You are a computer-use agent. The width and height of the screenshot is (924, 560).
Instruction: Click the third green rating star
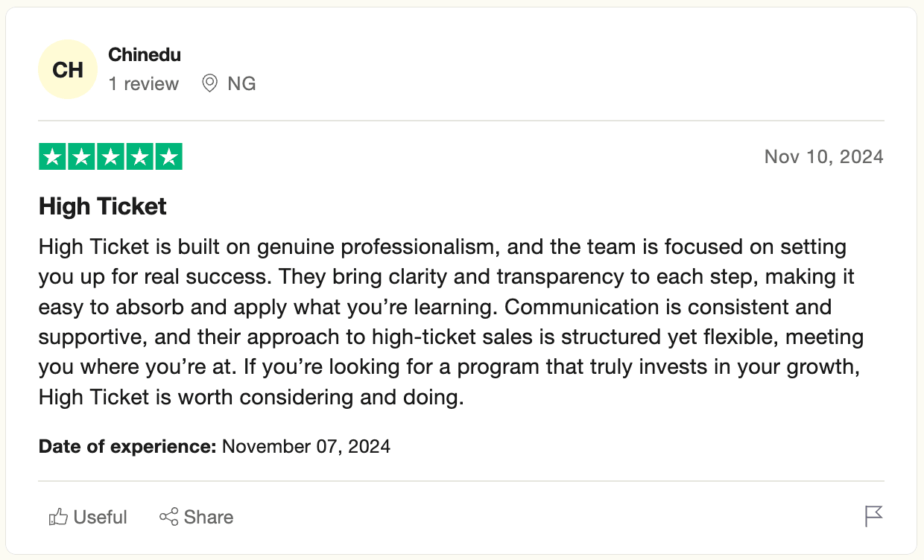coord(110,156)
